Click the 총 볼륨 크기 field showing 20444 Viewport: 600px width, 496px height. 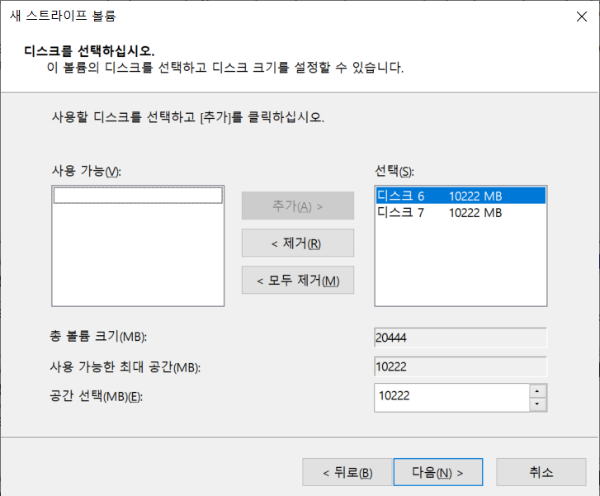click(461, 337)
